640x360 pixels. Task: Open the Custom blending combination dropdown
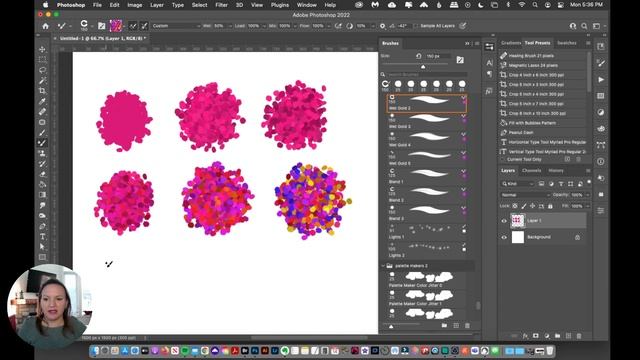click(x=176, y=26)
